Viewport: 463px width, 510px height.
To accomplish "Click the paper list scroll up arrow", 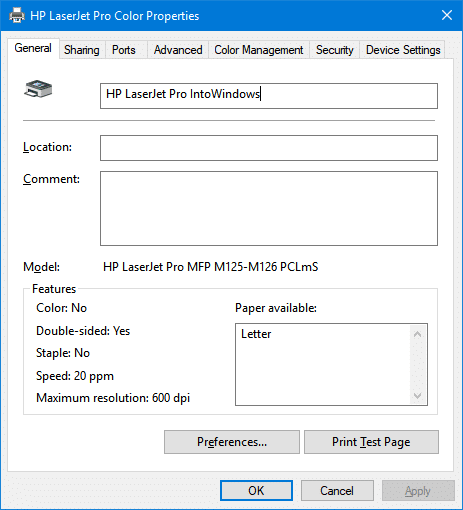I will pyautogui.click(x=417, y=334).
